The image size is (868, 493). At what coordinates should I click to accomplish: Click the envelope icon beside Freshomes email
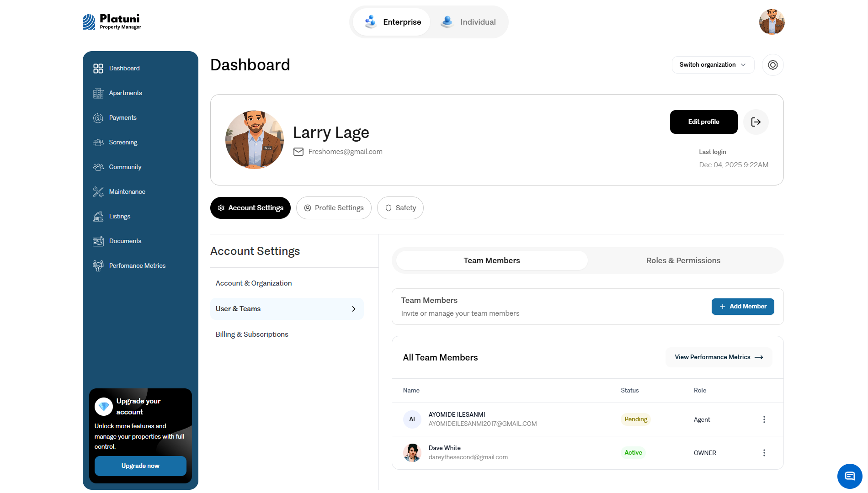(298, 152)
